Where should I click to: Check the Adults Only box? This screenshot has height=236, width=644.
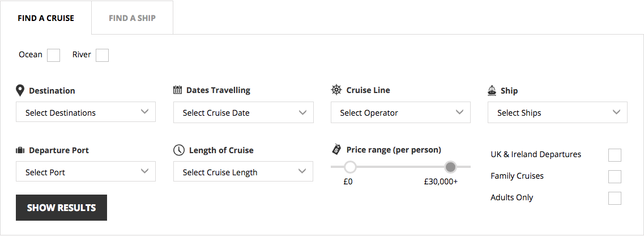point(615,198)
